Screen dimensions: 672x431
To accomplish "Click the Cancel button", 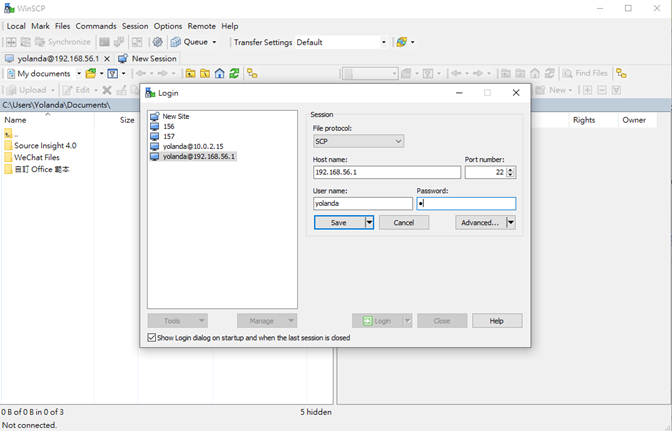I will coord(404,222).
